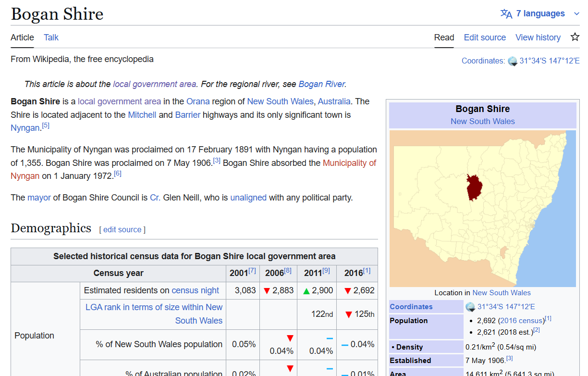Follow the local government area hatnote link
Image resolution: width=588 pixels, height=376 pixels.
tap(154, 84)
